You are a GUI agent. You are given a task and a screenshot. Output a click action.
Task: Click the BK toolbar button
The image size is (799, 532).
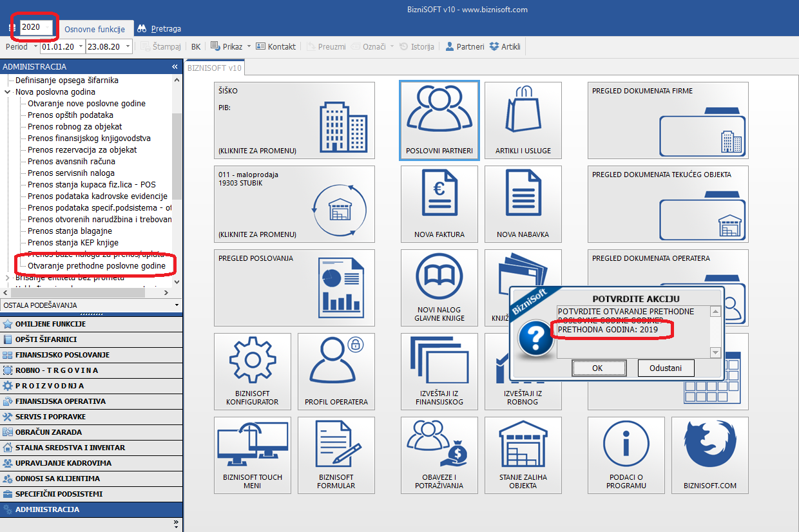[196, 46]
